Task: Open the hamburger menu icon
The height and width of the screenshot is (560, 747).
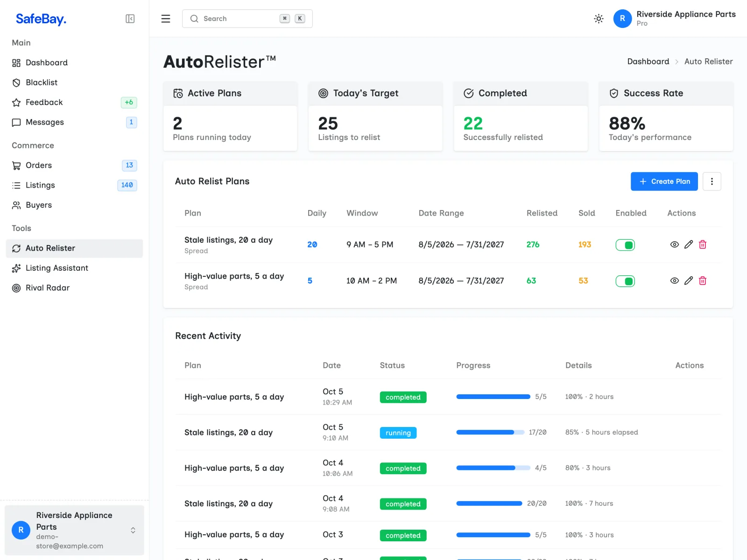Action: click(166, 19)
